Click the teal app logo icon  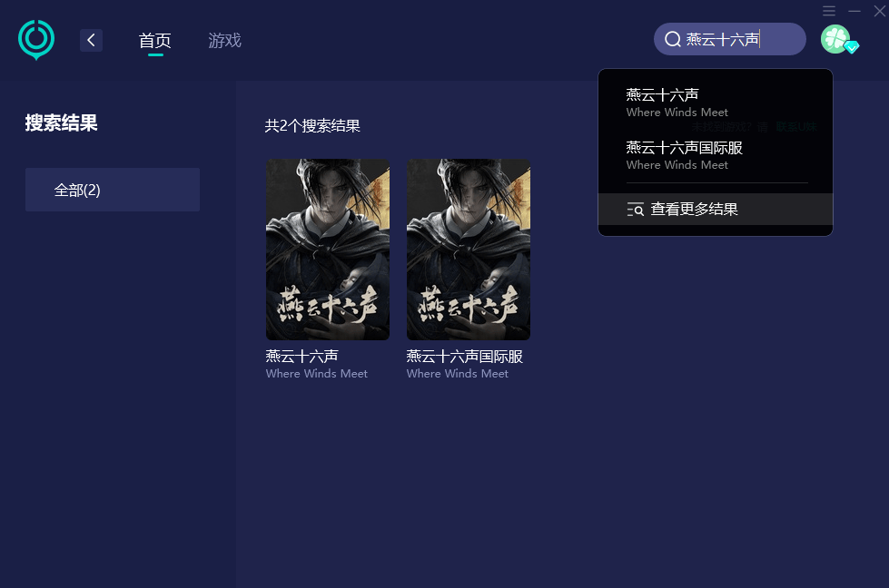tap(36, 40)
